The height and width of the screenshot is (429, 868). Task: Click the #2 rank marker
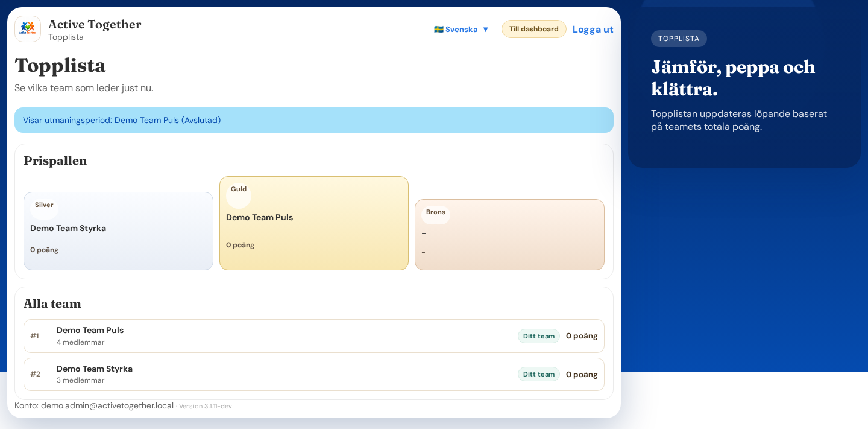[x=35, y=374]
